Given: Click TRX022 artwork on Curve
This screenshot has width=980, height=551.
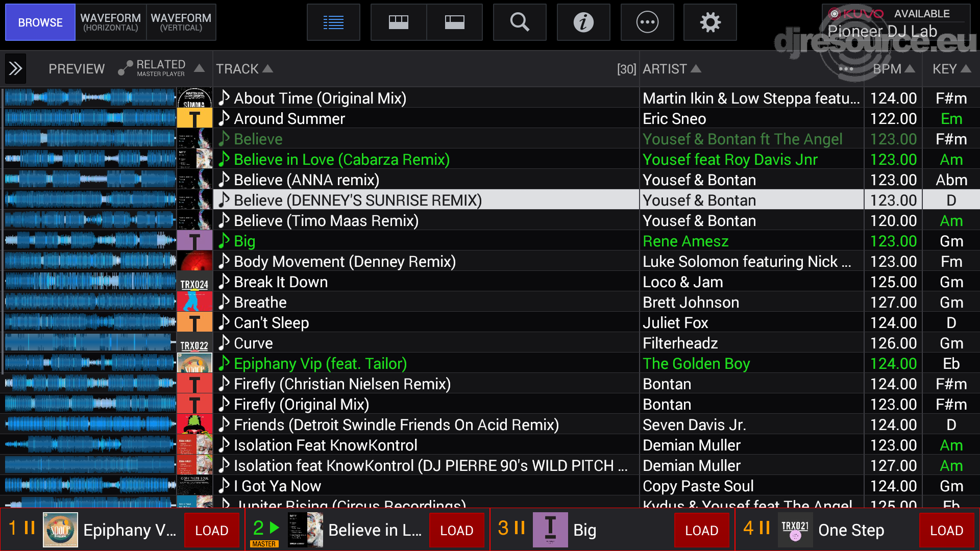Looking at the screenshot, I should [x=194, y=342].
